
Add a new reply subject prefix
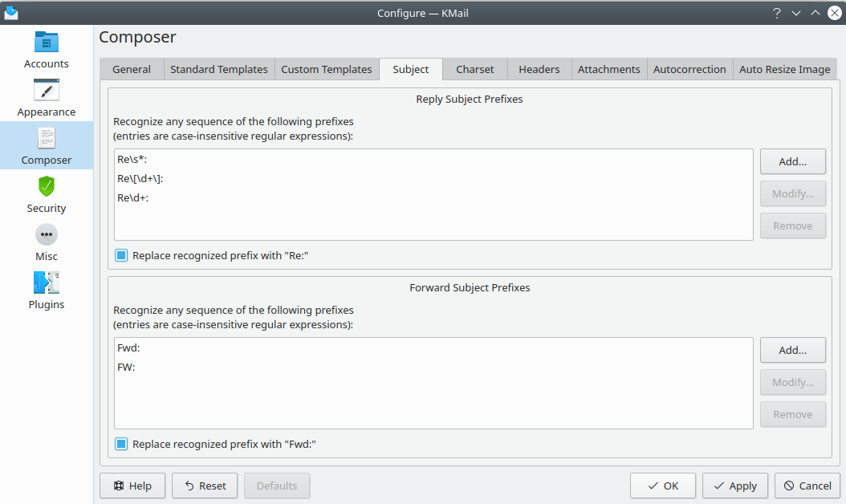click(792, 161)
